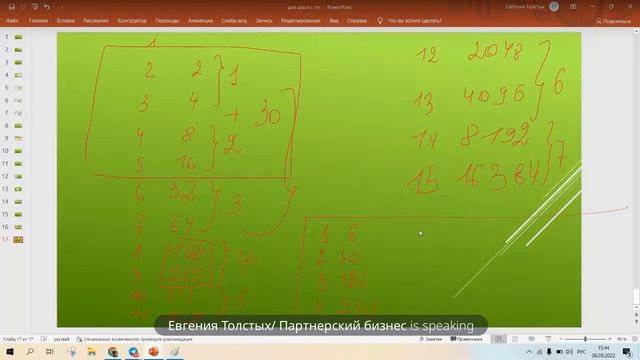Start Slide Show view from status bar

point(548,339)
